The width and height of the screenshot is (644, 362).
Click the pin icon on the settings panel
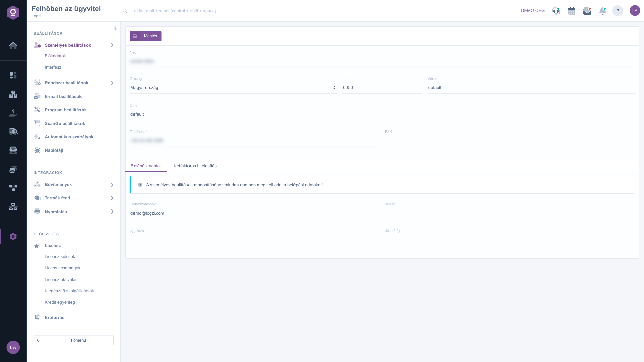click(x=115, y=28)
